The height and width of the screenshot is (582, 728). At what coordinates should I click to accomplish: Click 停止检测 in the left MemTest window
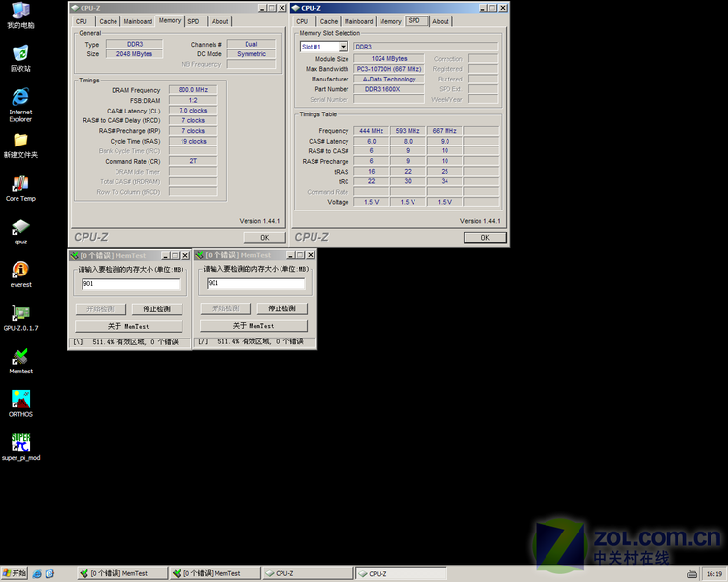(156, 308)
